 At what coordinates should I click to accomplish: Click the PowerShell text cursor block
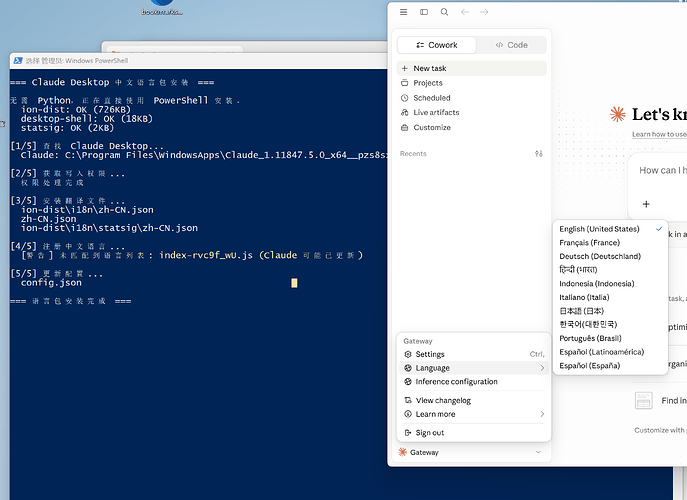pyautogui.click(x=294, y=283)
